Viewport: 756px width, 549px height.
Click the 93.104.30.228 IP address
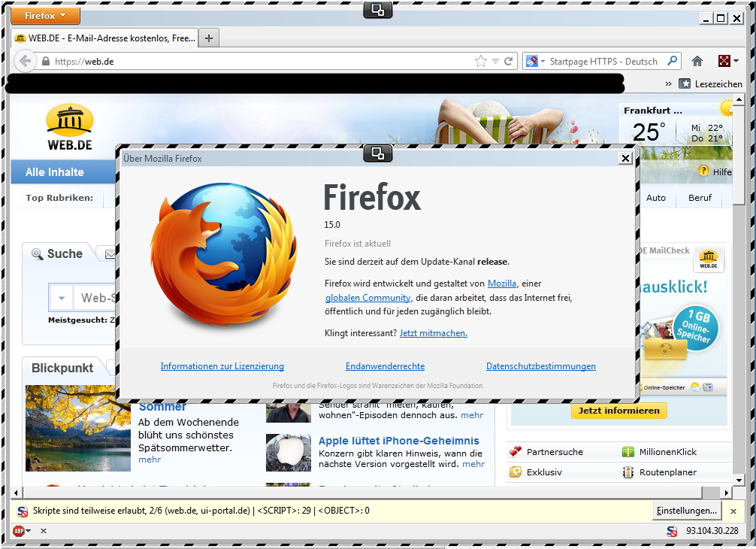click(x=712, y=531)
